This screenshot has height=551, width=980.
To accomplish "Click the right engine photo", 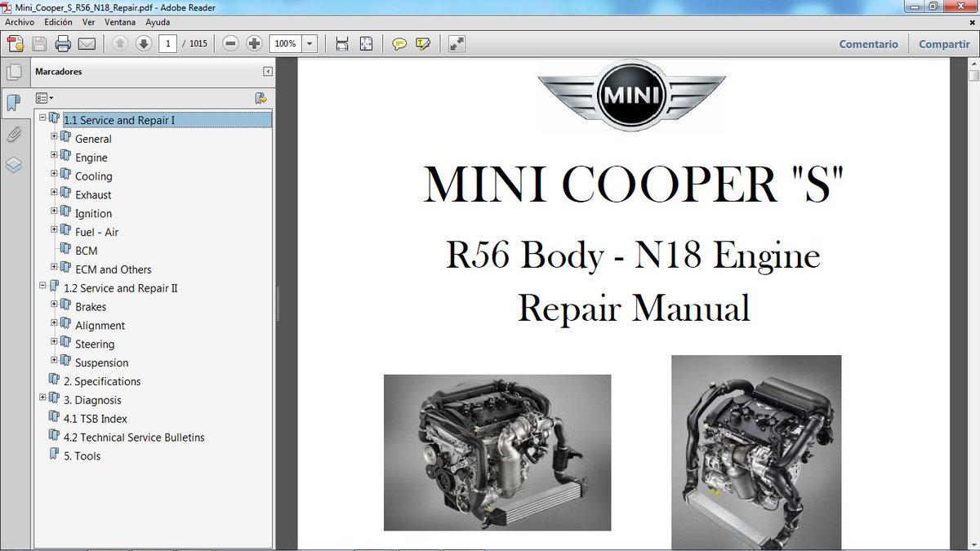I will pyautogui.click(x=756, y=453).
